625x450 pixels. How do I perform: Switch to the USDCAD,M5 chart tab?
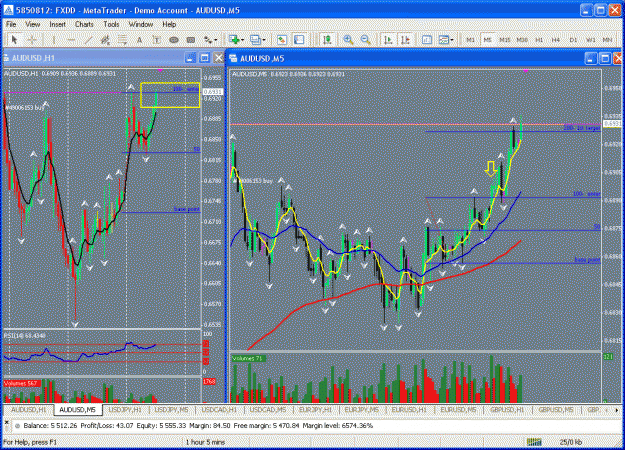pyautogui.click(x=267, y=410)
